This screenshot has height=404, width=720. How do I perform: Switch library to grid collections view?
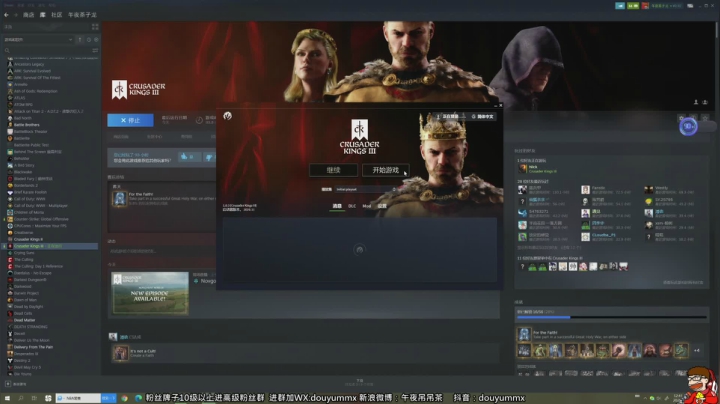click(x=95, y=27)
